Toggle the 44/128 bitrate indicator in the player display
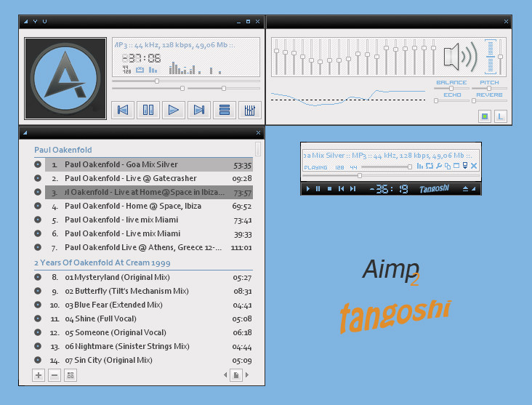The width and height of the screenshot is (532, 405). coord(126,70)
